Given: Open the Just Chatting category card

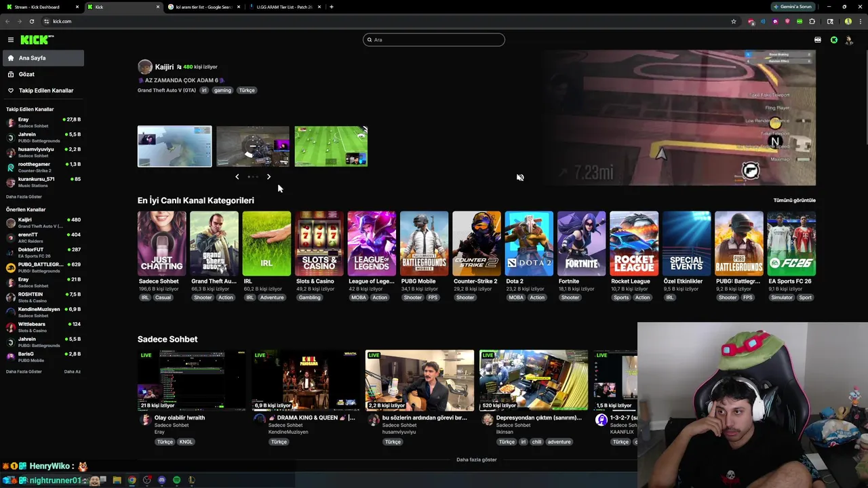Looking at the screenshot, I should click(161, 243).
